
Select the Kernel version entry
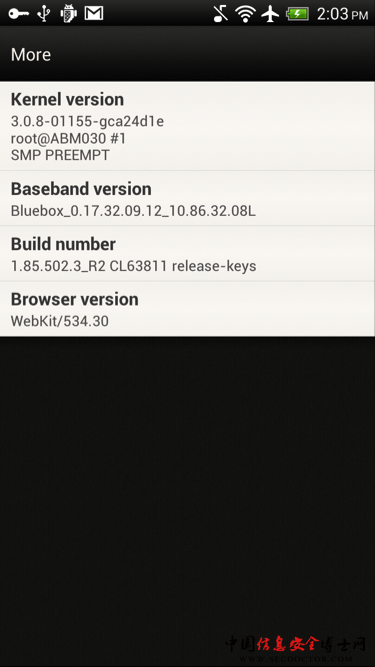pos(187,126)
